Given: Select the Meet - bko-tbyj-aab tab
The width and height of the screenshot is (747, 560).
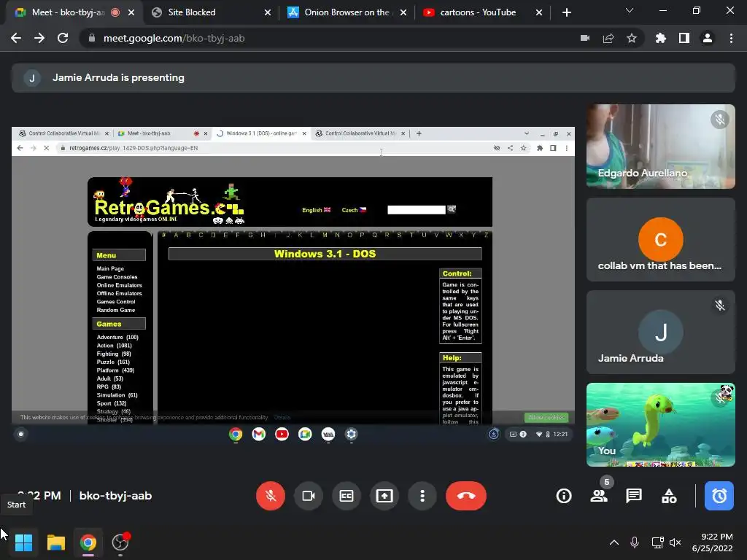Looking at the screenshot, I should (x=68, y=12).
